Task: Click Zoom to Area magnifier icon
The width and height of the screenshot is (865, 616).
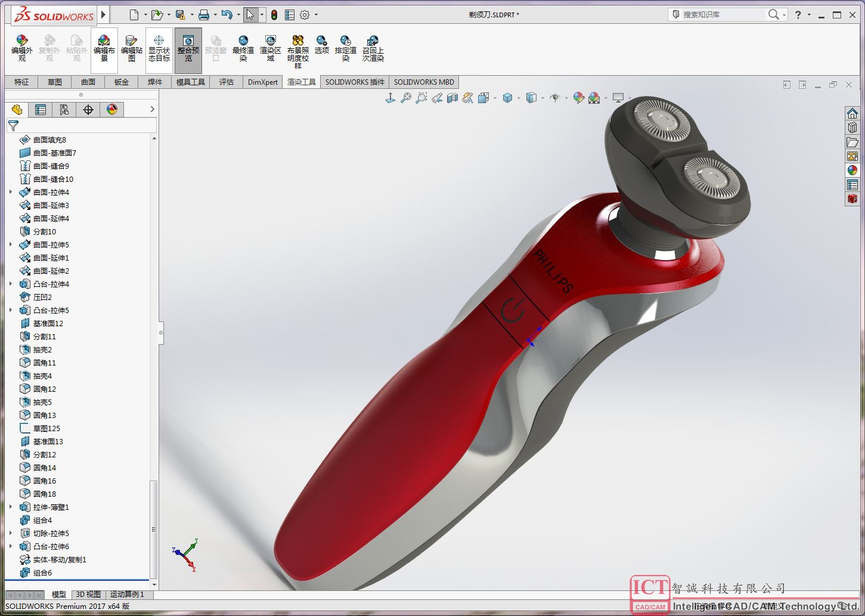Action: [421, 98]
